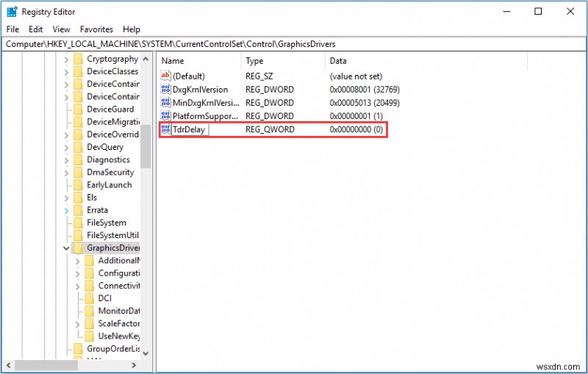Expand the Configurati subkey
This screenshot has width=588, height=374.
[x=78, y=273]
